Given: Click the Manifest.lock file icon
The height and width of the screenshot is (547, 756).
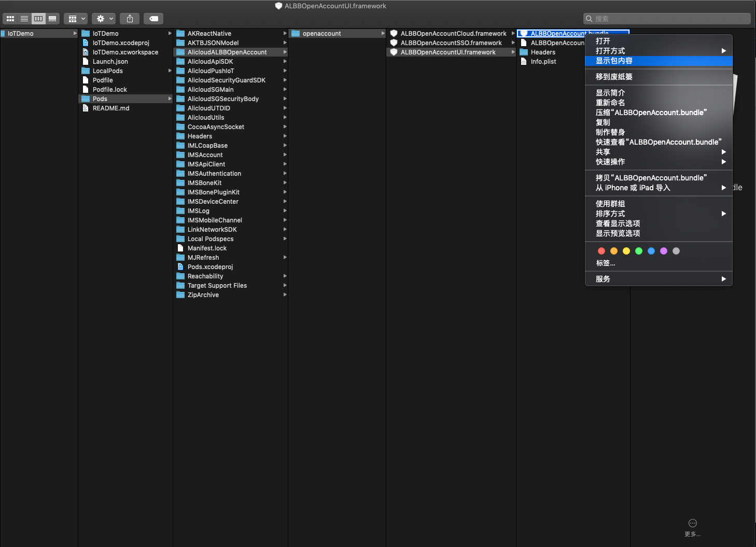Looking at the screenshot, I should coord(180,248).
